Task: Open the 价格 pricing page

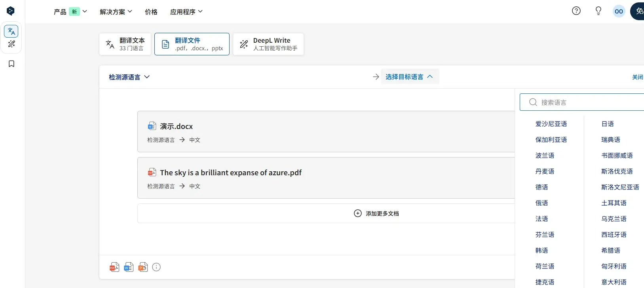Action: 151,12
